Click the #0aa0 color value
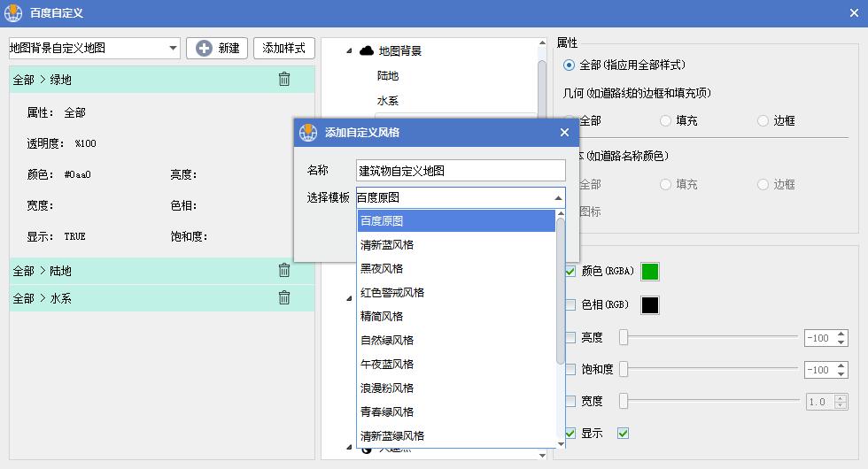868x469 pixels. click(78, 175)
